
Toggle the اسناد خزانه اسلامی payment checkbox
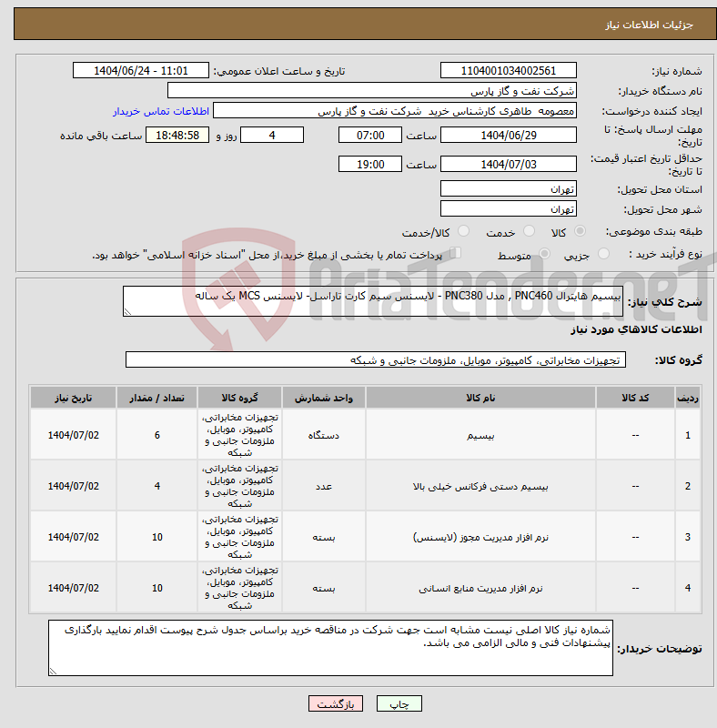tap(456, 253)
